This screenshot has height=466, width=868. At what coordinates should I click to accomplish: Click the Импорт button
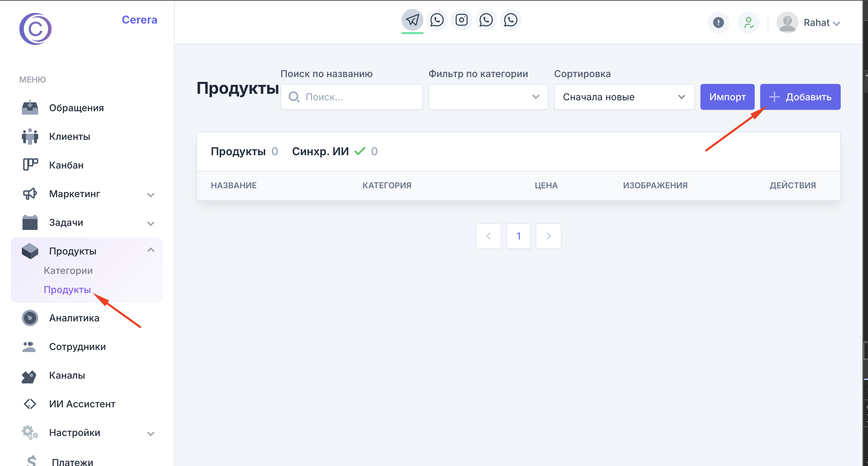[727, 97]
